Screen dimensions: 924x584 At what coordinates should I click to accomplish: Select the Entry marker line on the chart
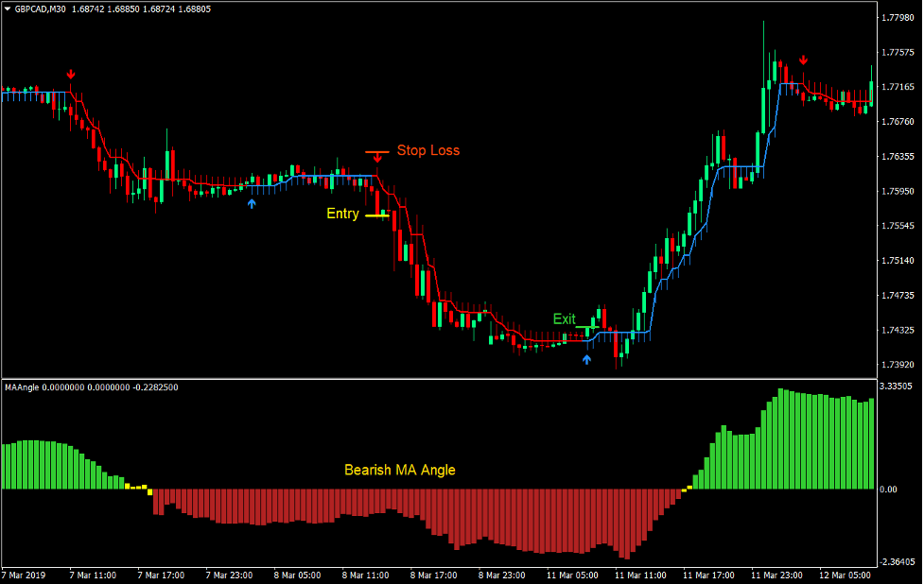click(377, 215)
